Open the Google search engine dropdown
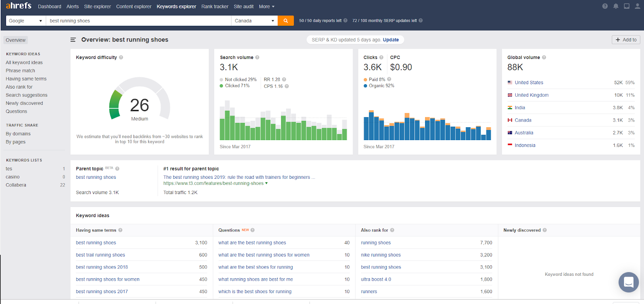This screenshot has height=304, width=644. pos(25,21)
